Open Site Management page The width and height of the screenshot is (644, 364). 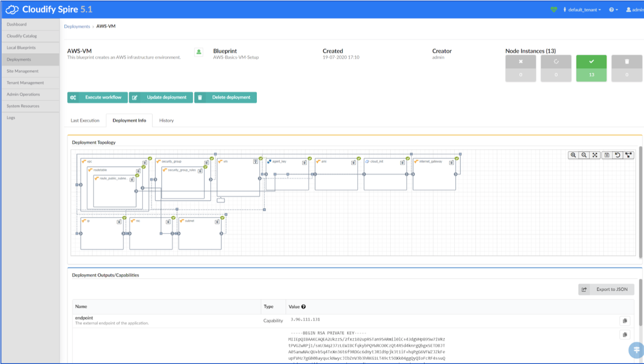click(30, 71)
